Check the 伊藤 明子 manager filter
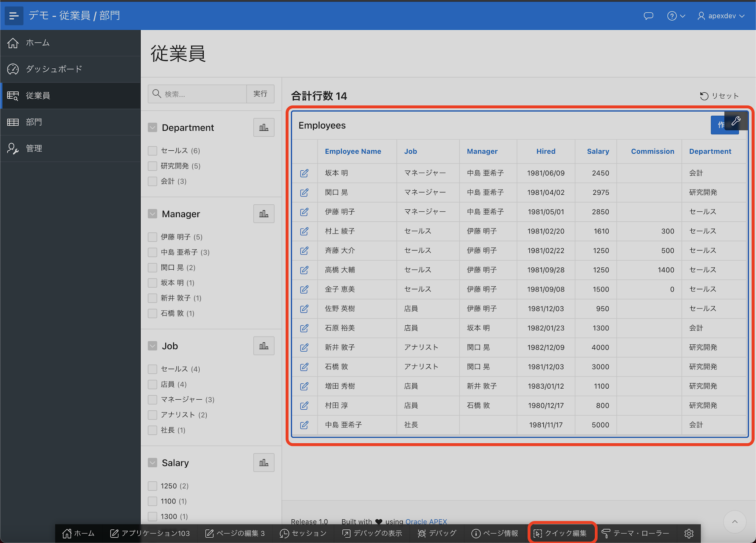This screenshot has height=543, width=756. (152, 237)
